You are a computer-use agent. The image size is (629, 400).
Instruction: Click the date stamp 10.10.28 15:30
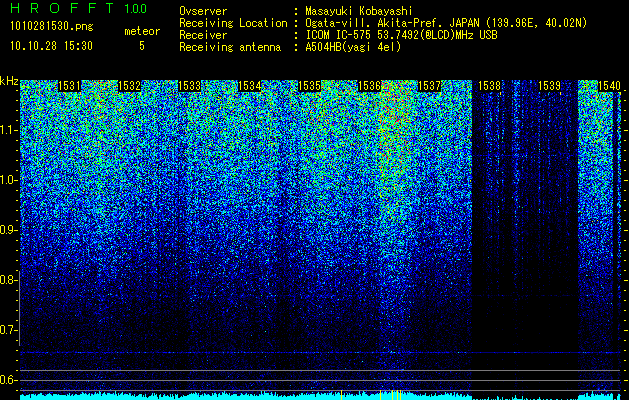coord(51,46)
